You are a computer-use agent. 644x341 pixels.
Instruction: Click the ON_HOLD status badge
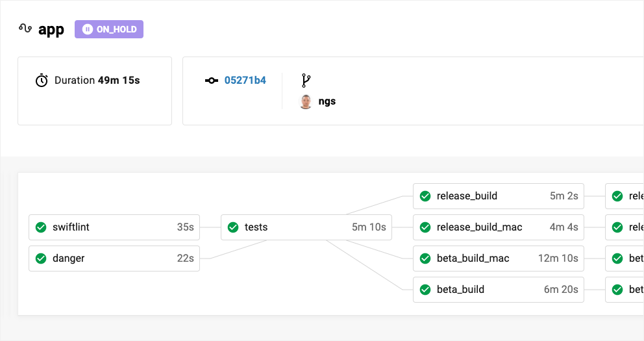(x=109, y=29)
